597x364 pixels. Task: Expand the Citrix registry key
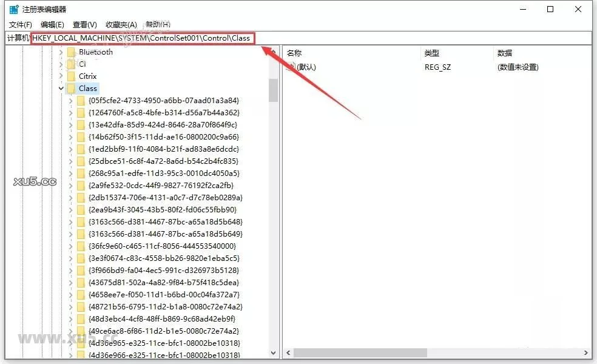(61, 76)
